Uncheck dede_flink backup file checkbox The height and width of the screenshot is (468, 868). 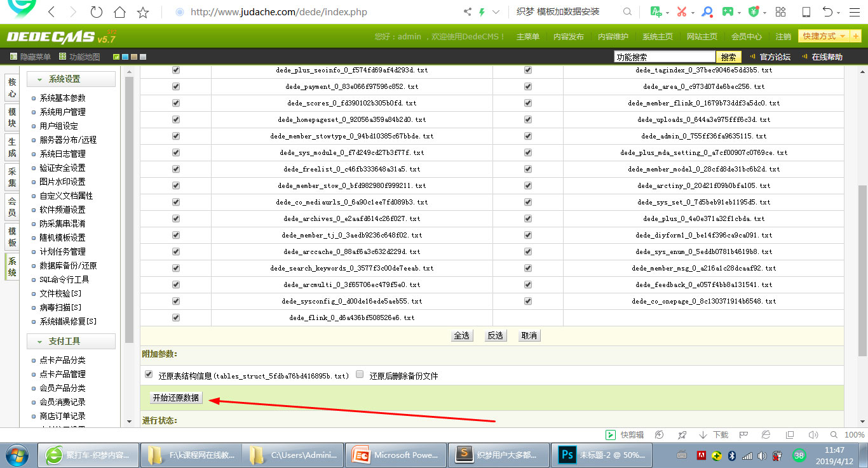[176, 318]
